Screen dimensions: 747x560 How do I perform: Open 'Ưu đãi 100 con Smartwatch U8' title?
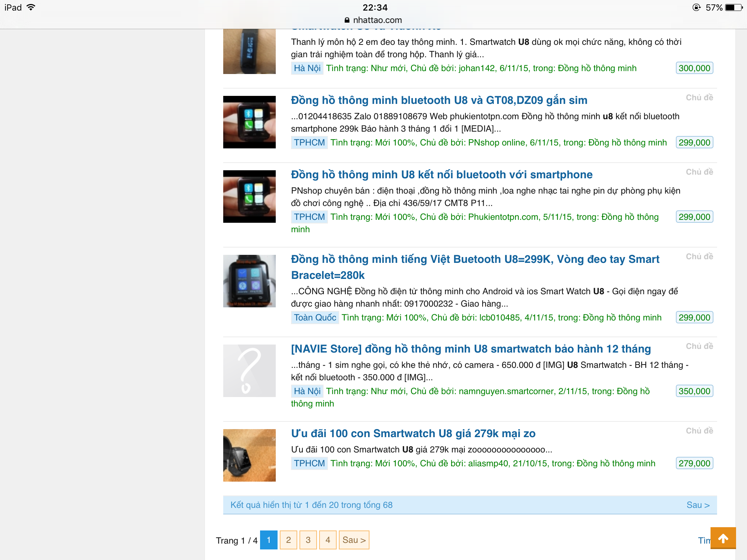pos(413,433)
